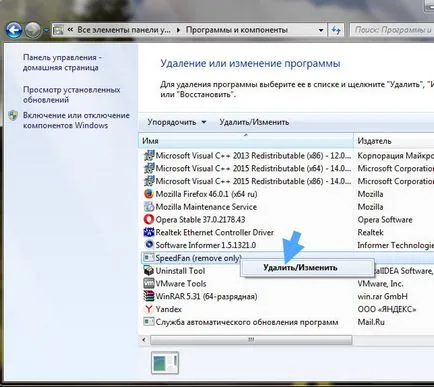The width and height of the screenshot is (434, 387).
Task: Click toolbar button 'Удалить/Изменить'
Action: (x=254, y=122)
